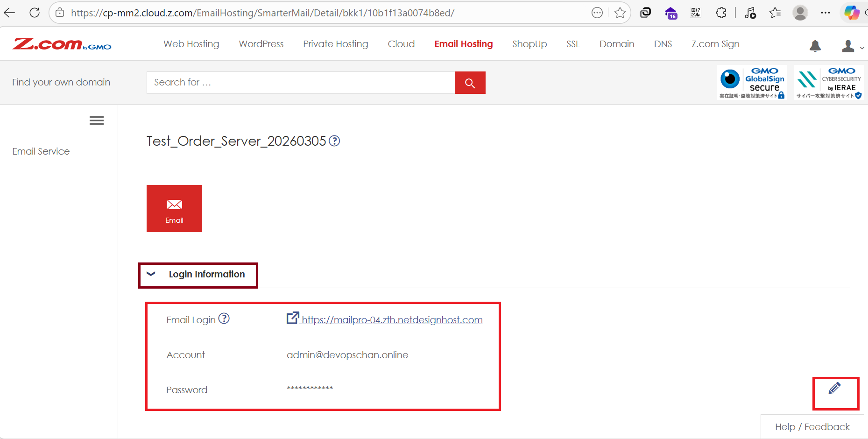Show help for Test_Order_Server_20260305 title

pos(334,141)
